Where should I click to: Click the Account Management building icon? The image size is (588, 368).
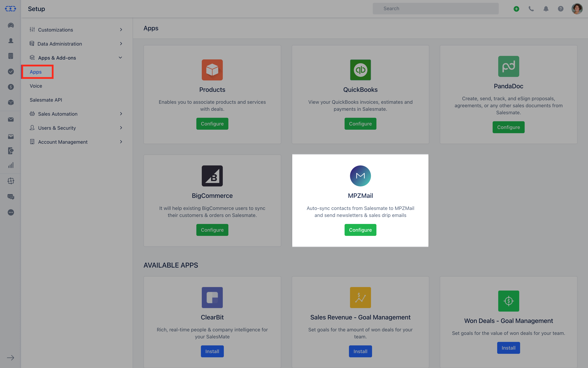point(32,142)
